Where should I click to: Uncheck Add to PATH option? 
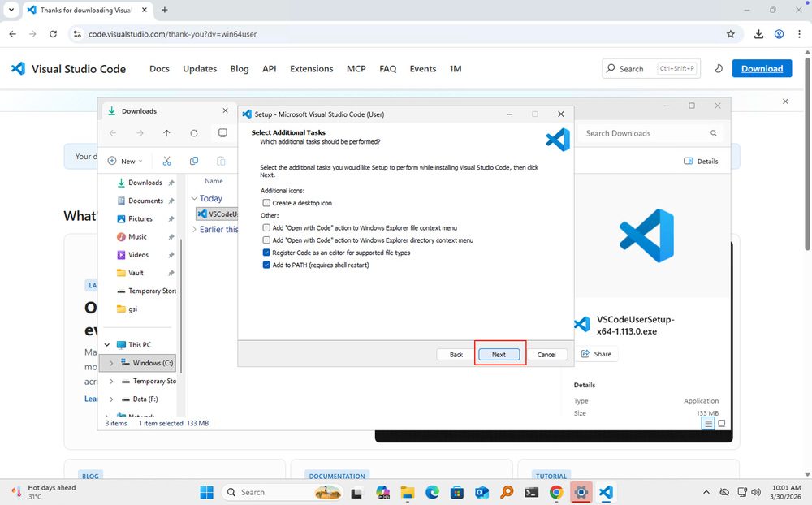point(266,265)
